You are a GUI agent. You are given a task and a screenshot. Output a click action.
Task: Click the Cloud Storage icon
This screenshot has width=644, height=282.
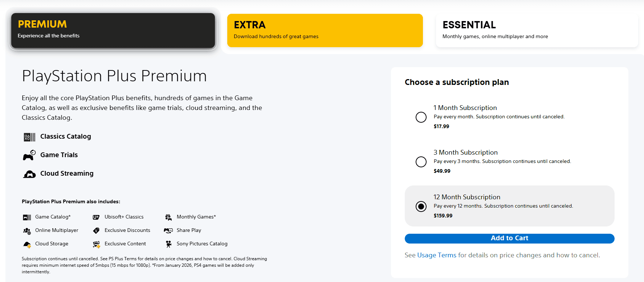pos(27,244)
